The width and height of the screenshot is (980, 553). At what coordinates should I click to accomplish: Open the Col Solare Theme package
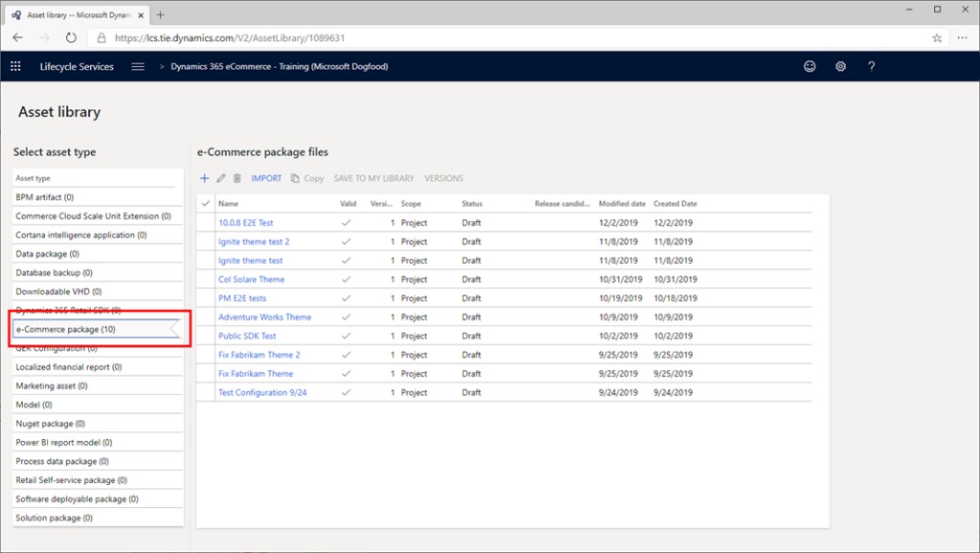tap(251, 279)
